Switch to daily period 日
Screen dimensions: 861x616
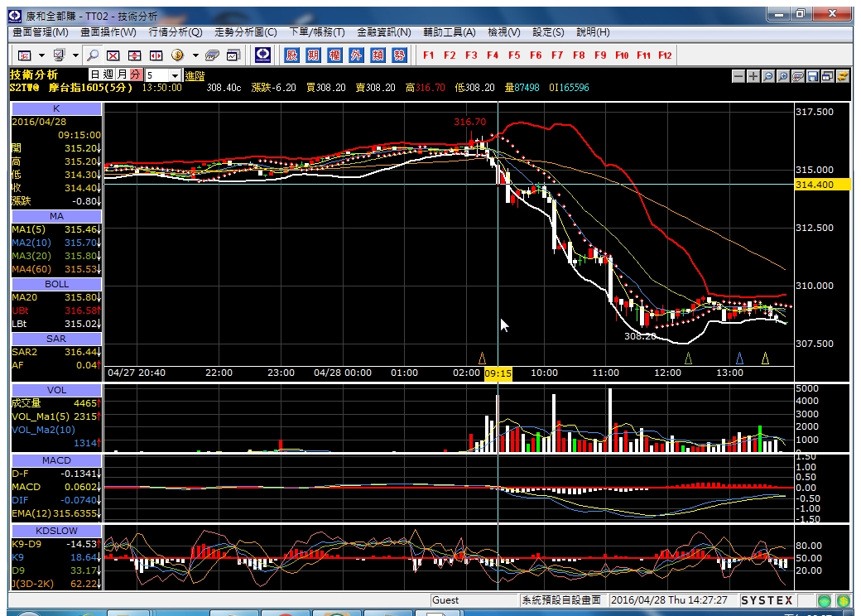(95, 75)
